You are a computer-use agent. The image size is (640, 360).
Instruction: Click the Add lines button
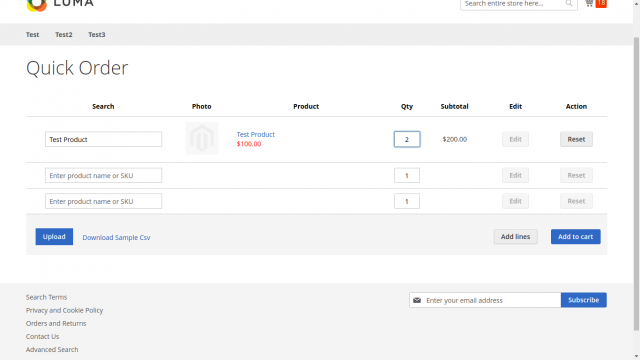(516, 237)
